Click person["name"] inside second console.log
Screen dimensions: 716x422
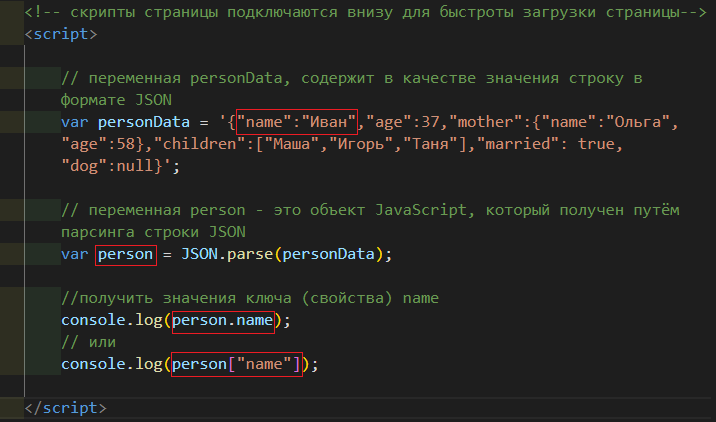[237, 364]
